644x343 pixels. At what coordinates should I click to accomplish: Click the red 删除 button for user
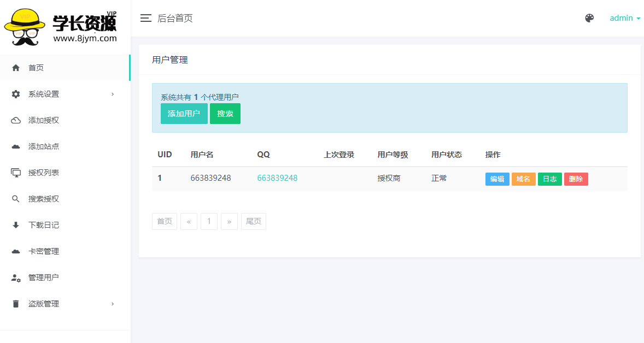tap(576, 179)
